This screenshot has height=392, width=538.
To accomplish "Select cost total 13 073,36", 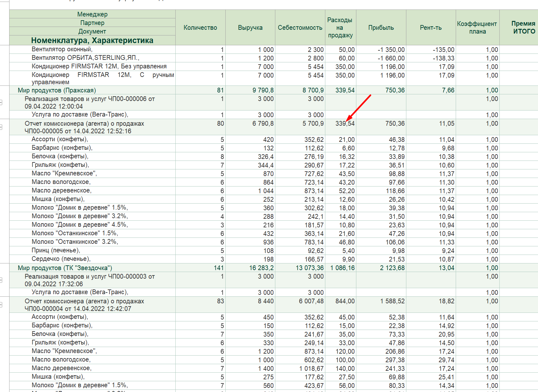I will pos(310,268).
